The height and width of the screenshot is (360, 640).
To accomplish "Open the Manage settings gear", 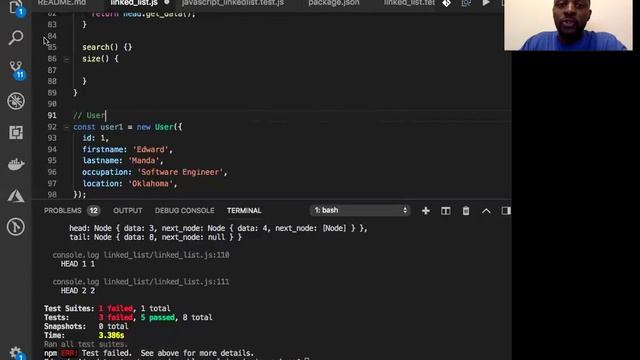I will tap(16, 353).
